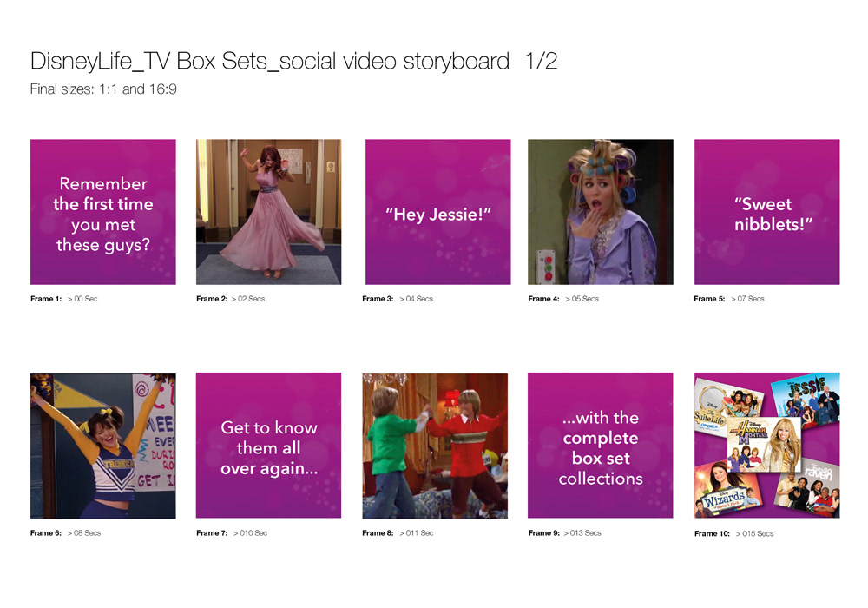Select the box set collage frame 10 thumbnail
Viewport: 868px width, 608px height.
point(767,446)
